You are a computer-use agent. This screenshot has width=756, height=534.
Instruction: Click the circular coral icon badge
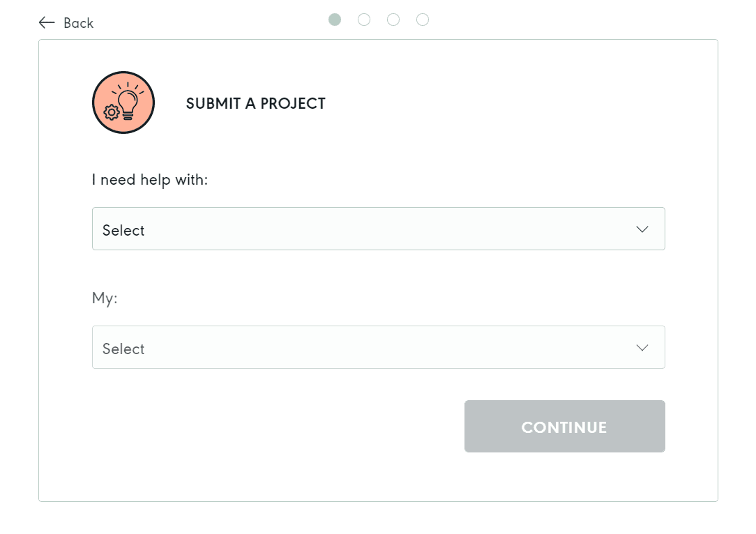tap(123, 102)
